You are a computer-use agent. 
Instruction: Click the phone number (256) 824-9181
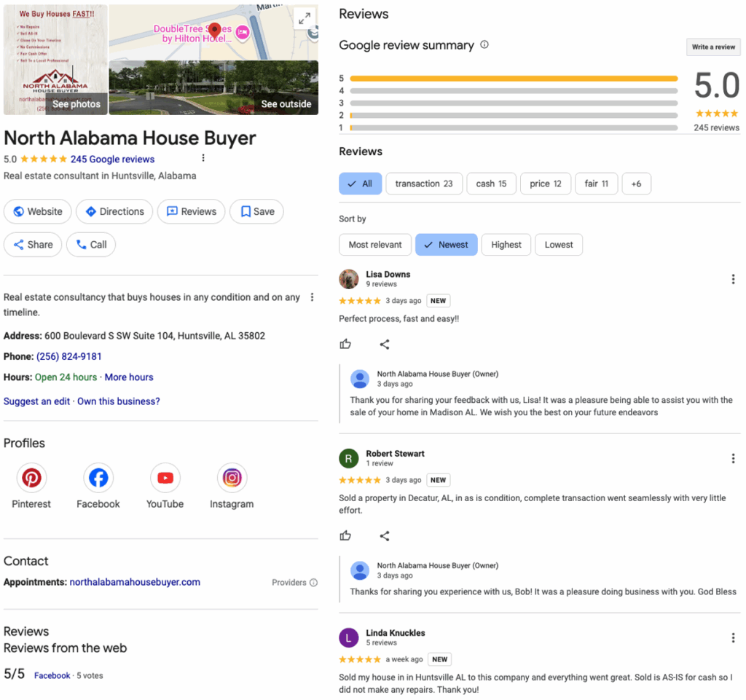pyautogui.click(x=69, y=356)
